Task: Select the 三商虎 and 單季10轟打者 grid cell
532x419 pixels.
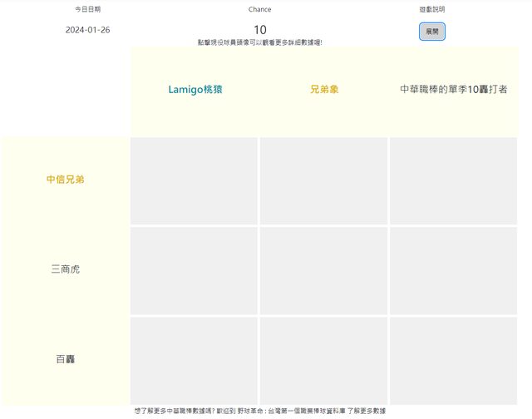Action: click(x=454, y=270)
